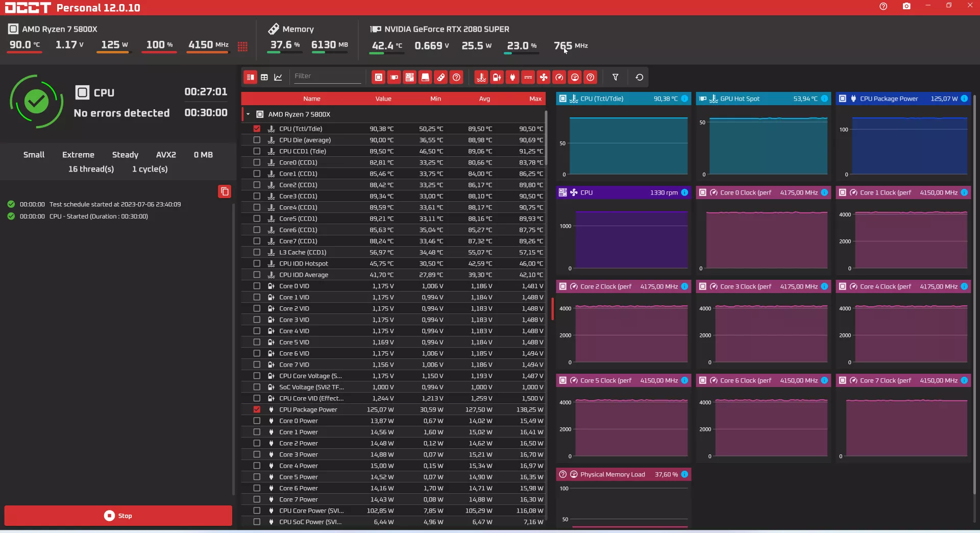The height and width of the screenshot is (533, 980).
Task: Stop the running CPU test
Action: (x=118, y=516)
